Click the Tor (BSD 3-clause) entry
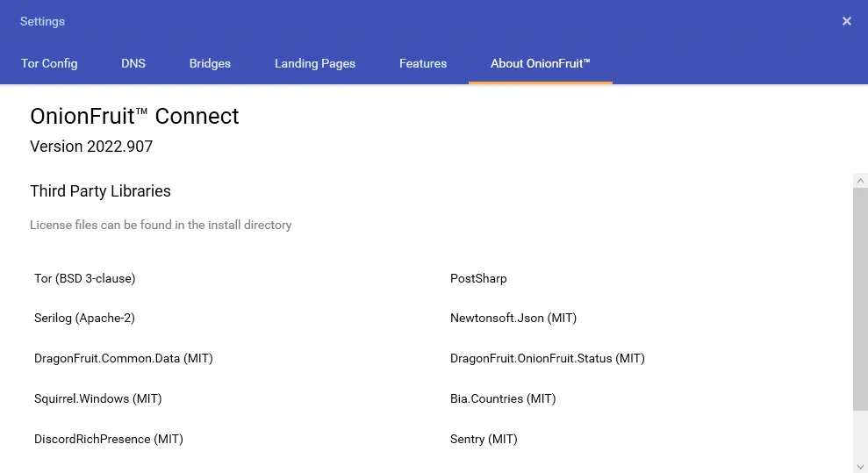This screenshot has width=868, height=473. point(85,278)
